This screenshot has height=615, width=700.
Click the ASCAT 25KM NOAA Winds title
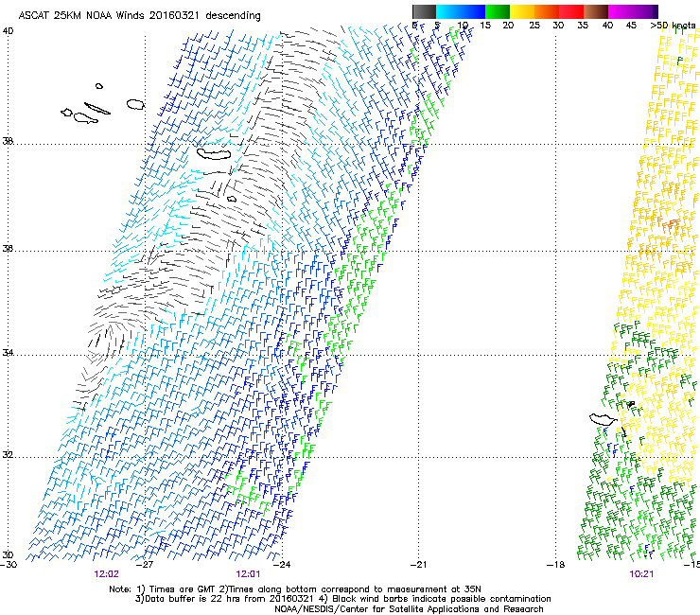click(x=139, y=16)
